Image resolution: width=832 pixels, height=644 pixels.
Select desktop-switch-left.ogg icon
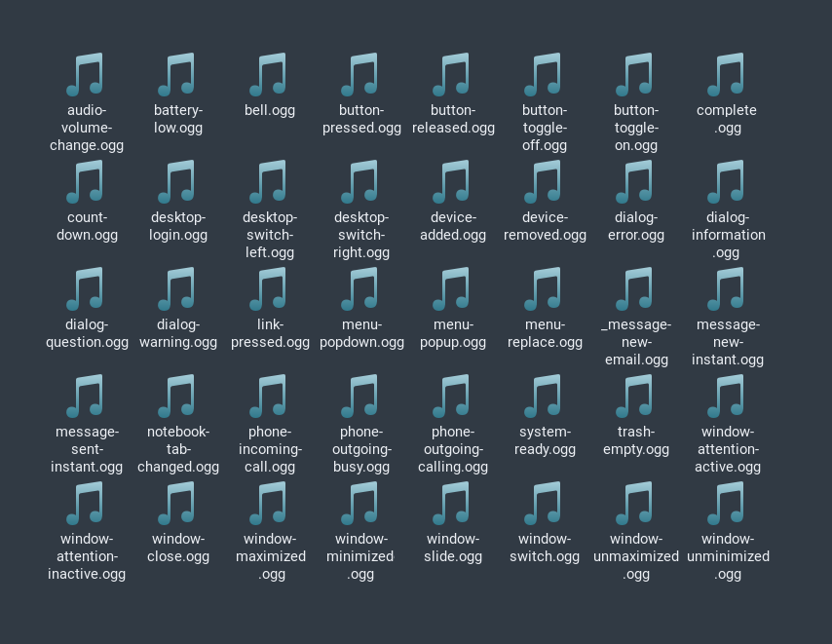(x=269, y=181)
